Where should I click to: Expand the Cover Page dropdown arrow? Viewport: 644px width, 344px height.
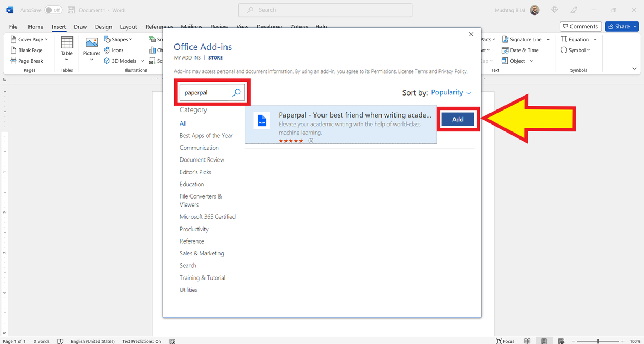coord(46,39)
